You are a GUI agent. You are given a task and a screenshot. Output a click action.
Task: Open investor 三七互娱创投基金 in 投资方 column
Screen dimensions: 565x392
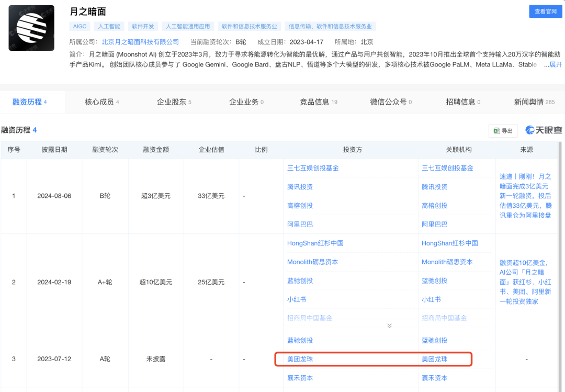pyautogui.click(x=313, y=168)
